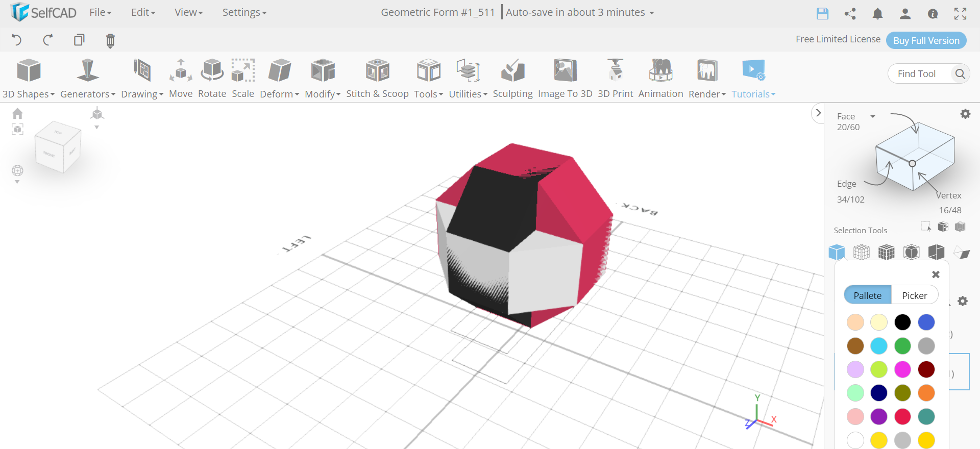Open the selection panel settings gear

[x=965, y=114]
